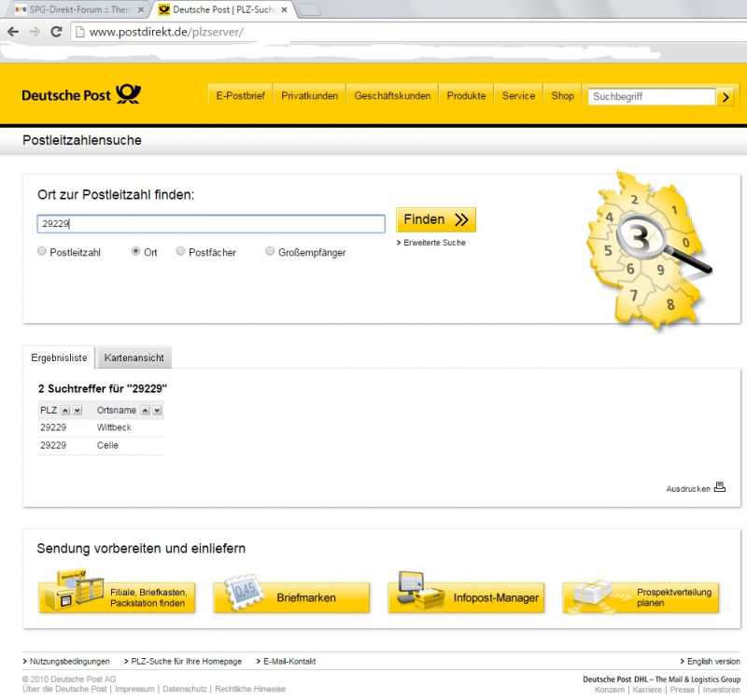Switch to the SPG-Direkt-Forum browser tab
This screenshot has width=747, height=700.
pyautogui.click(x=77, y=9)
